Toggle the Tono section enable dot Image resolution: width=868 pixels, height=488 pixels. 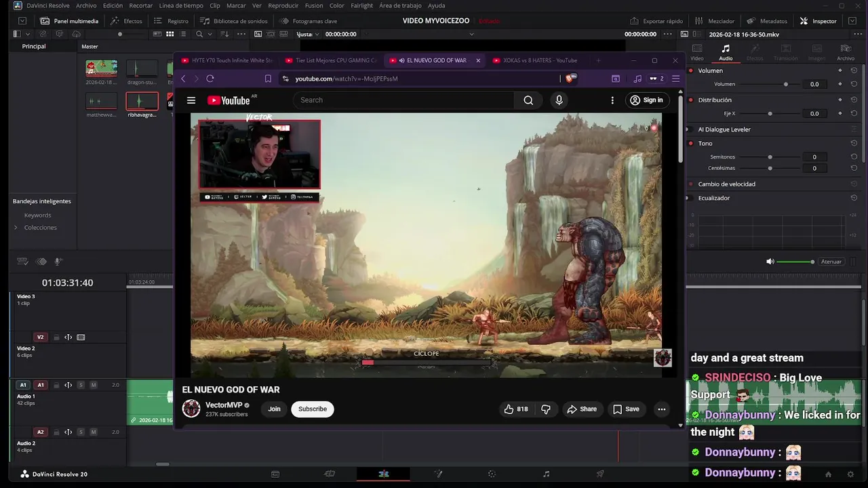point(691,143)
